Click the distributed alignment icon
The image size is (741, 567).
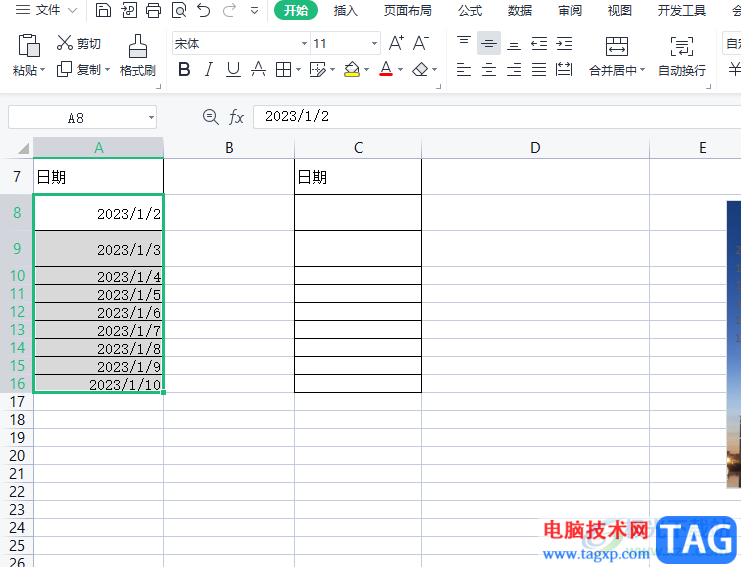point(564,70)
